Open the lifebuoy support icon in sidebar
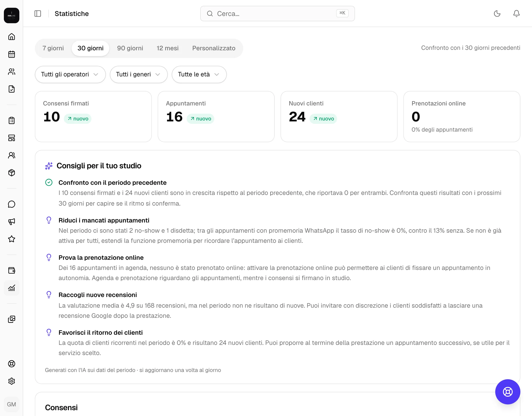This screenshot has height=416, width=532. [x=11, y=364]
